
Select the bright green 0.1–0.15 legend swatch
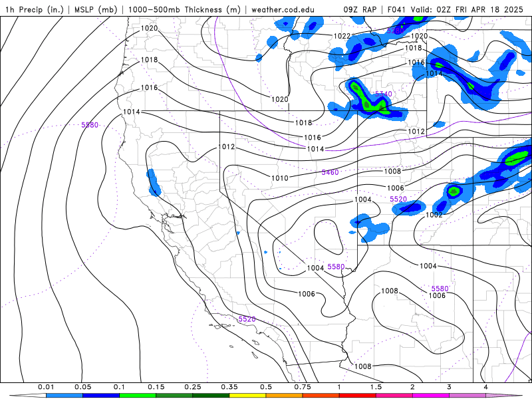[138, 396]
